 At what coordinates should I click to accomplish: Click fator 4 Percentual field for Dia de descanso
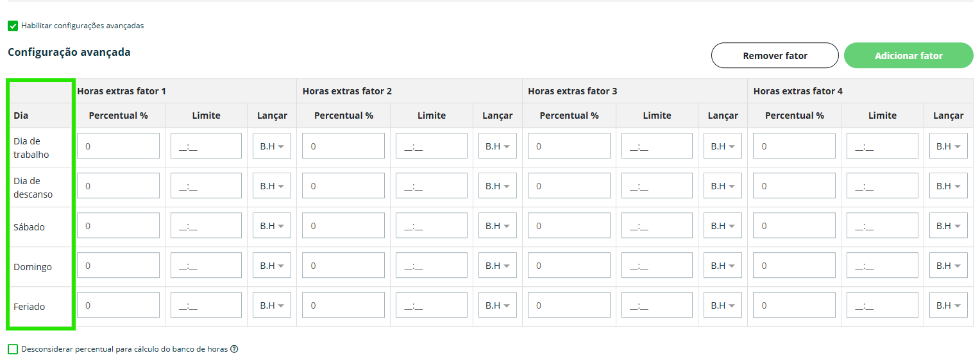(794, 186)
